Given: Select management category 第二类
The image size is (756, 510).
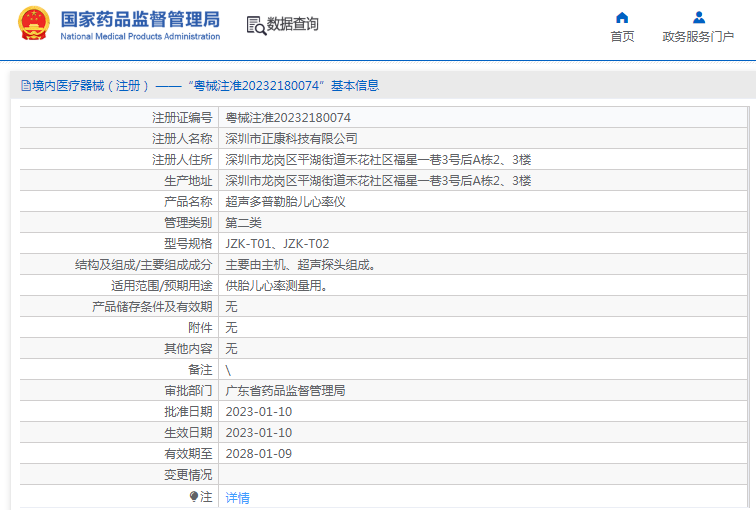Looking at the screenshot, I should point(243,223).
